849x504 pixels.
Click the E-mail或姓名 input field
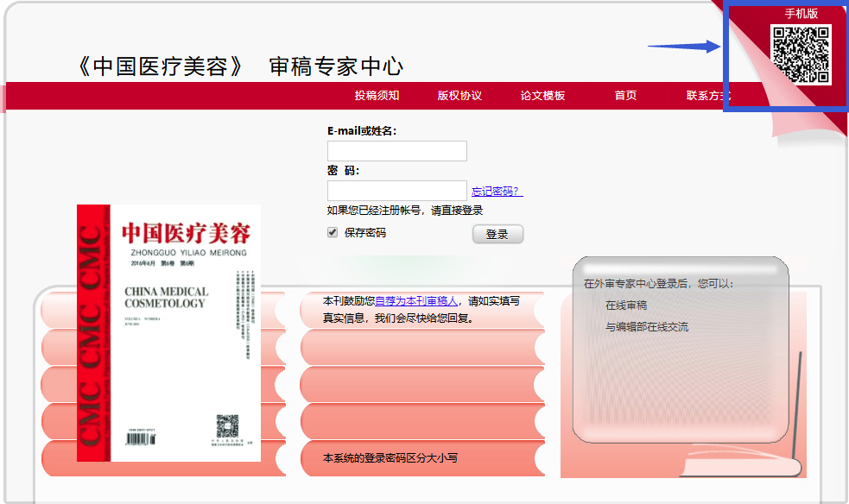coord(396,150)
